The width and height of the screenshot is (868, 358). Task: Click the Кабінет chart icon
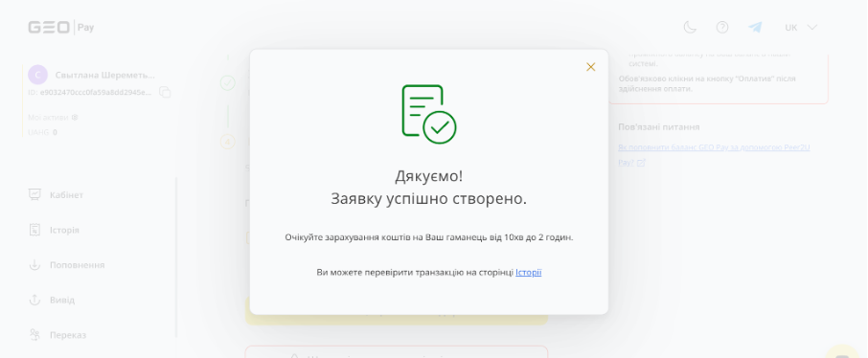pyautogui.click(x=34, y=194)
